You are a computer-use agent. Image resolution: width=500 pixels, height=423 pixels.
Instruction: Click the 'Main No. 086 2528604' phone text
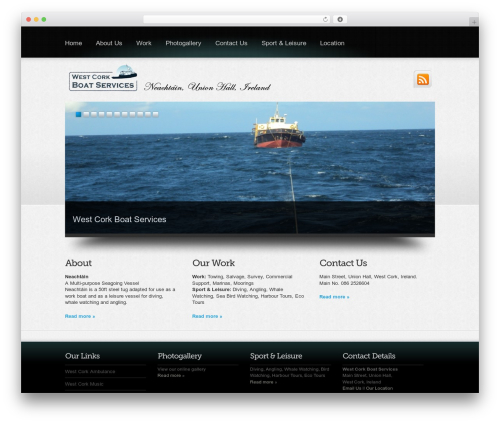344,283
